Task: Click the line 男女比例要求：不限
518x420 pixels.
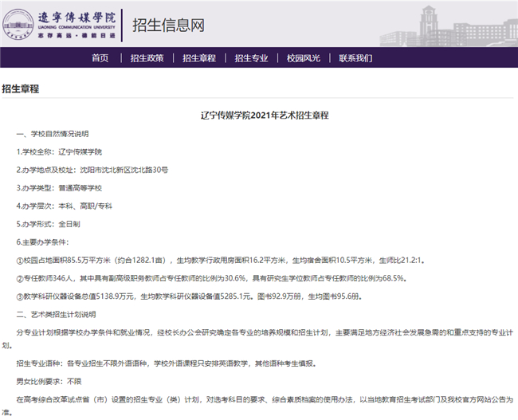Action: click(49, 382)
